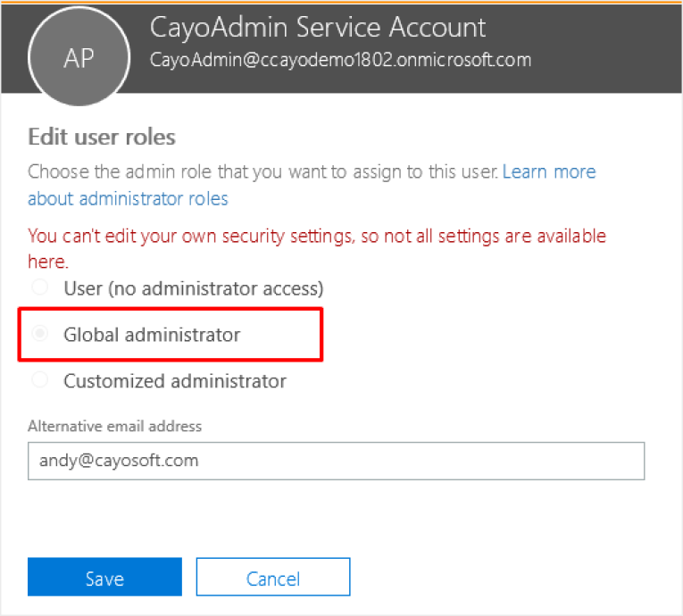Image resolution: width=683 pixels, height=616 pixels.
Task: Click the 'Global administrator' label text
Action: pos(152,335)
